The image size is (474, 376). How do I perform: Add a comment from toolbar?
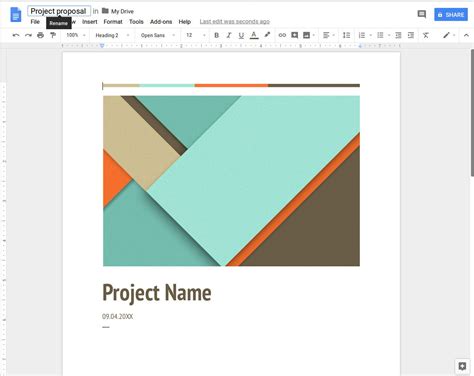pyautogui.click(x=294, y=35)
